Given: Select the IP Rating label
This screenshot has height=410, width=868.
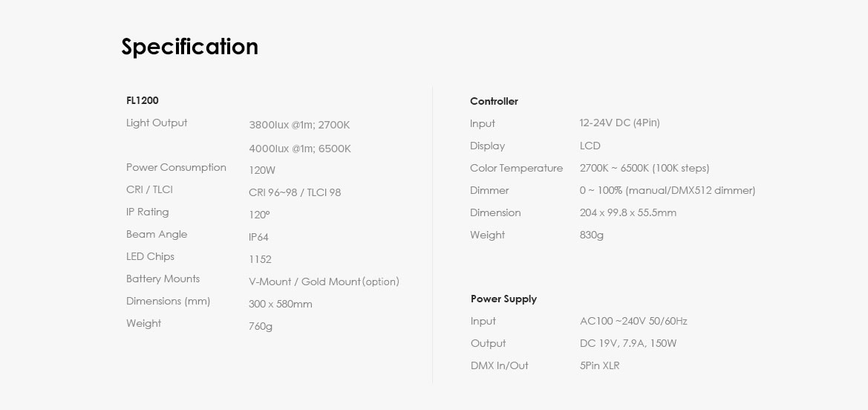Looking at the screenshot, I should click(148, 212).
